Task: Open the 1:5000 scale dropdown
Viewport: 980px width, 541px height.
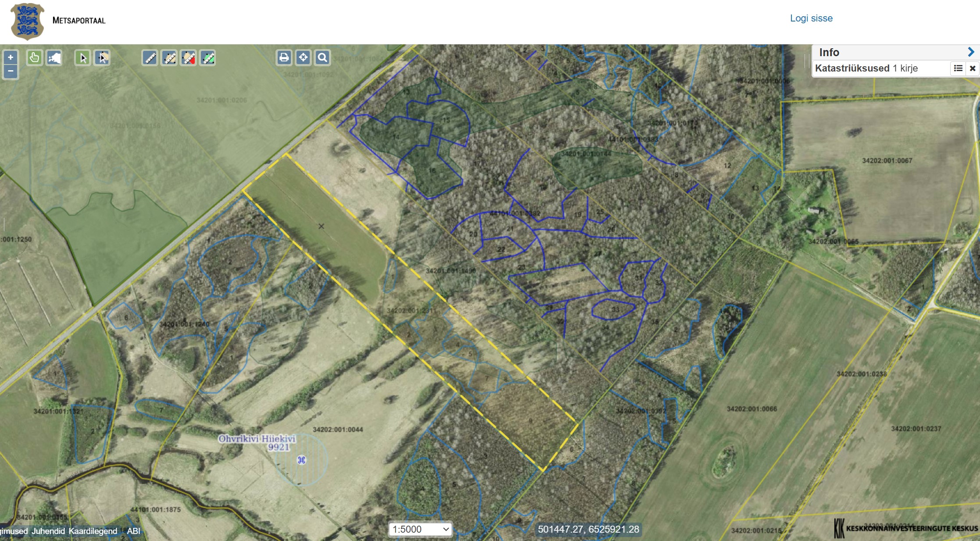Action: tap(420, 529)
